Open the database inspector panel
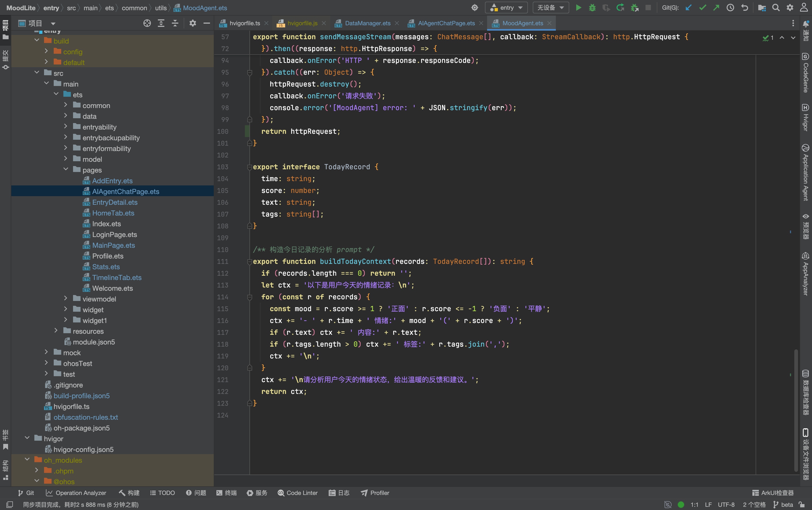812x510 pixels. click(x=806, y=392)
